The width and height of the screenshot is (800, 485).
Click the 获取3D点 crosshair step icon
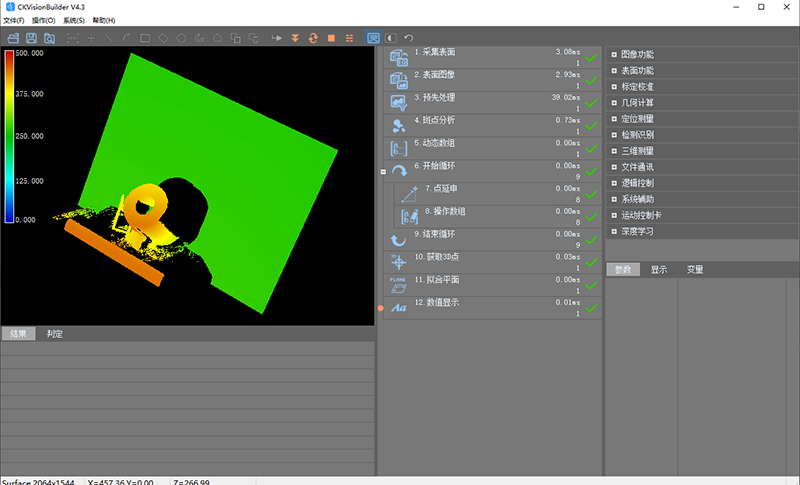(398, 262)
